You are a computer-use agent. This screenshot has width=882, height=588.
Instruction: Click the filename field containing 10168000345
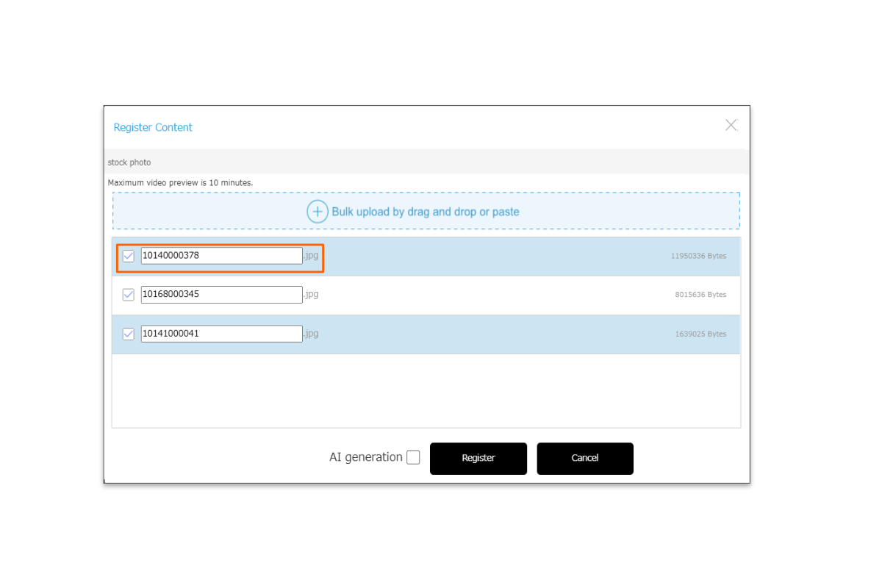pyautogui.click(x=221, y=295)
